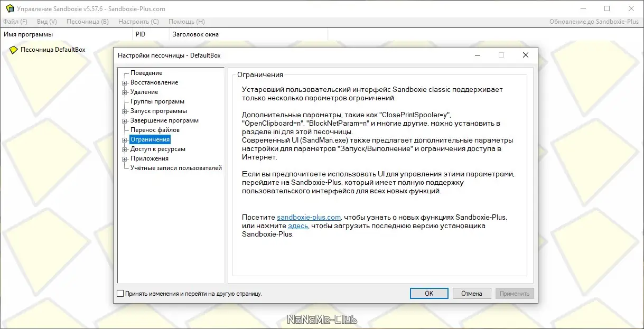Select Завершение программ in settings tree
The image size is (644, 329).
click(x=164, y=120)
